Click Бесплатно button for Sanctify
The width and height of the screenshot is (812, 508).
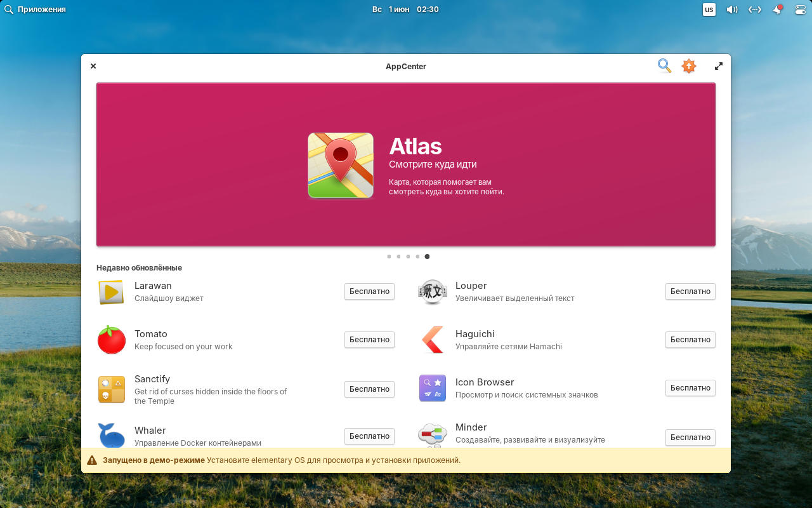click(x=369, y=389)
